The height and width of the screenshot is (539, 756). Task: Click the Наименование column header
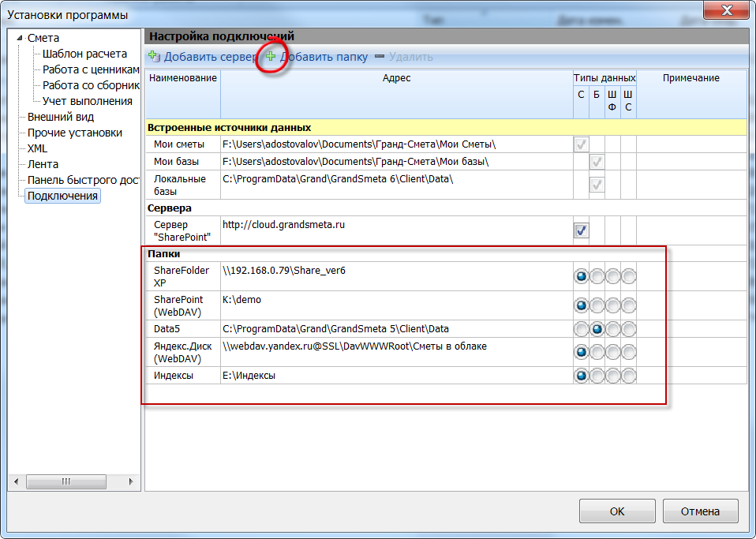(x=183, y=94)
